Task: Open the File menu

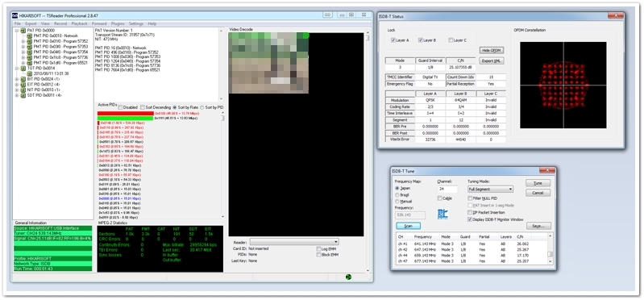Action: point(17,24)
